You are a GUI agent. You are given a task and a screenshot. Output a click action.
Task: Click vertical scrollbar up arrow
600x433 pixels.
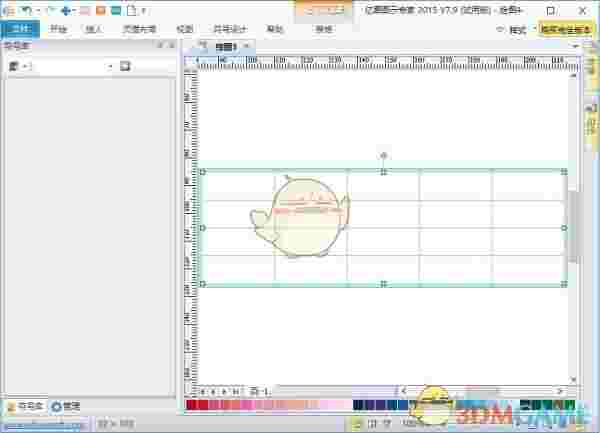pos(573,76)
